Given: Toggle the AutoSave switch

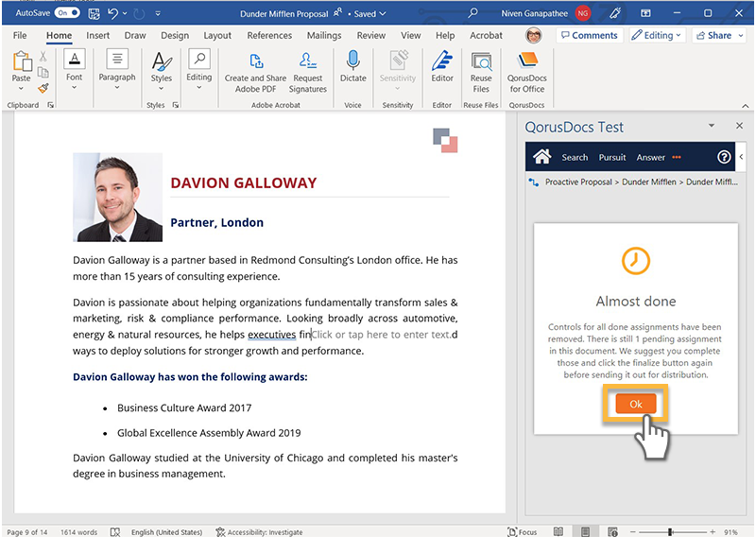Looking at the screenshot, I should [67, 12].
